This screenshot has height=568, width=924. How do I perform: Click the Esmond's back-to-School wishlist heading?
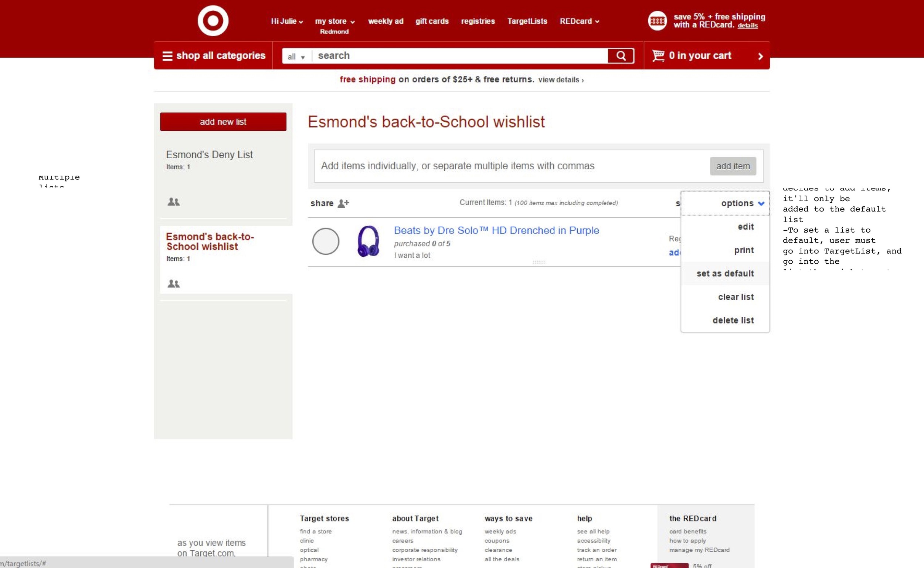426,122
